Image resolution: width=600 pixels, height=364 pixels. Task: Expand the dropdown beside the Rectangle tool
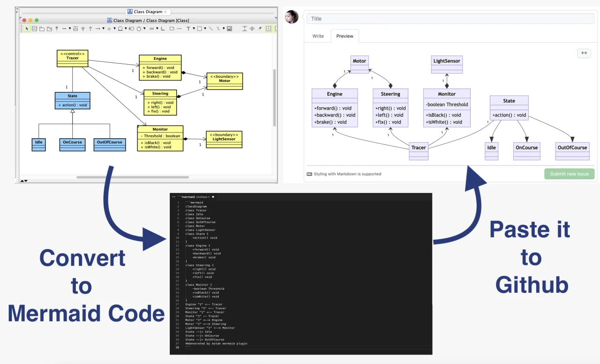tap(204, 29)
